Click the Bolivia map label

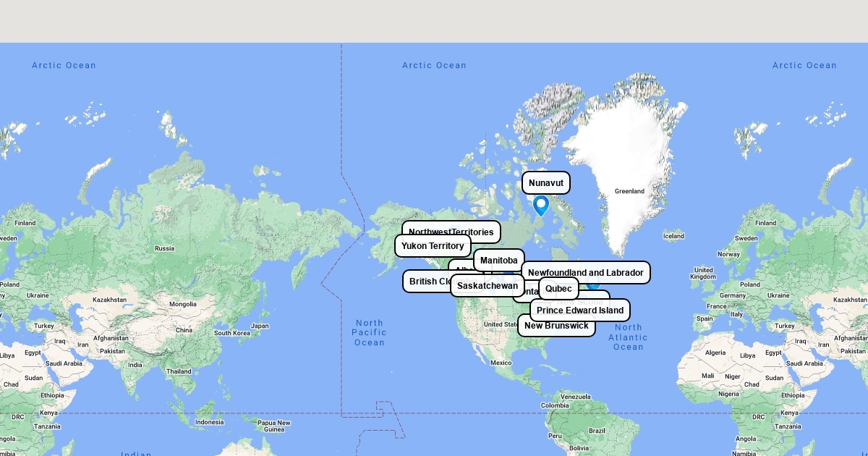580,449
